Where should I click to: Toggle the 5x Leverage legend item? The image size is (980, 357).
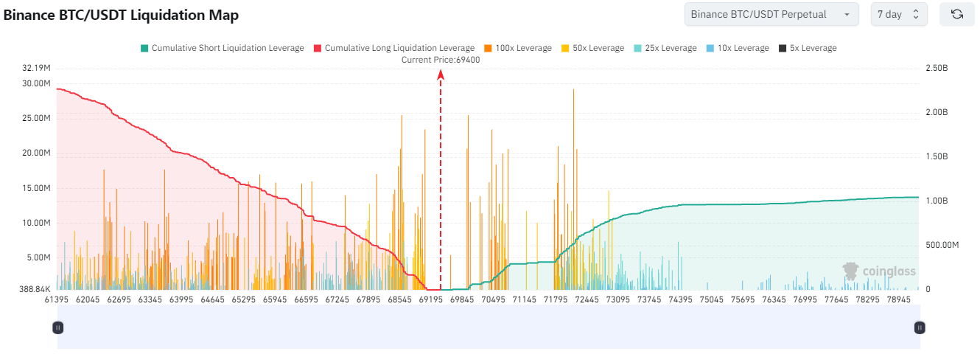point(808,48)
